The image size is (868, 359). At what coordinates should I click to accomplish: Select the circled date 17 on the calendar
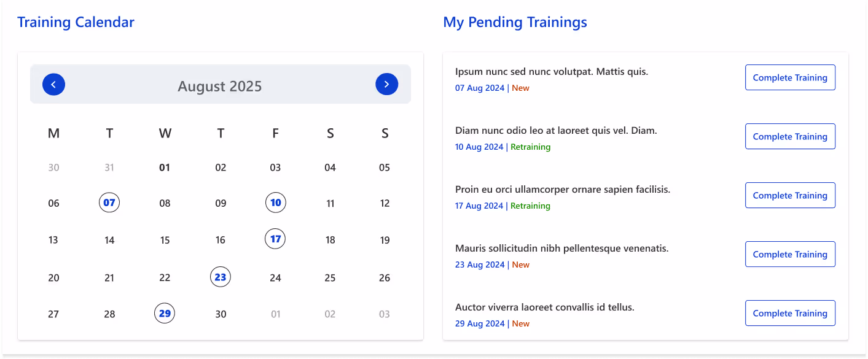click(x=275, y=239)
